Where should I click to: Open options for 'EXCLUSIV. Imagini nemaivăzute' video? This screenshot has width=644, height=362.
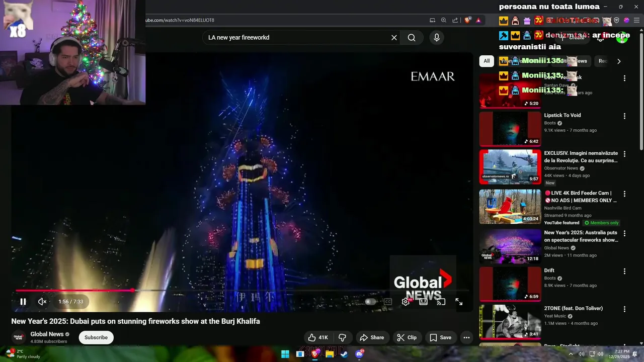click(624, 154)
